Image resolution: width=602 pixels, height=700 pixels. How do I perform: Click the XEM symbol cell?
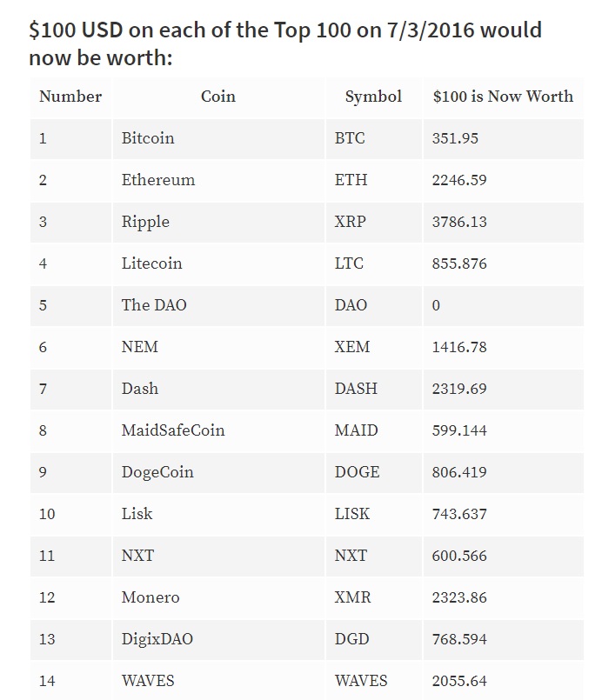click(374, 347)
